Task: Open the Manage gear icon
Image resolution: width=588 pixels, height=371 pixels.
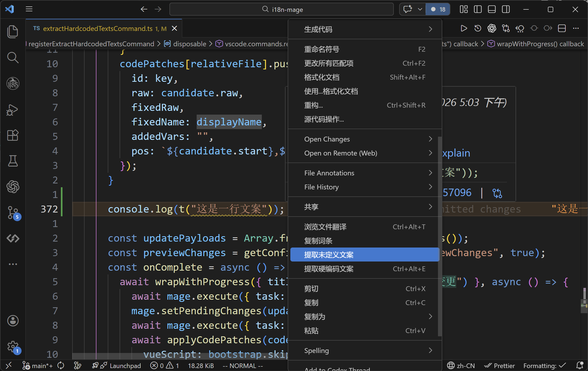Action: pyautogui.click(x=12, y=347)
